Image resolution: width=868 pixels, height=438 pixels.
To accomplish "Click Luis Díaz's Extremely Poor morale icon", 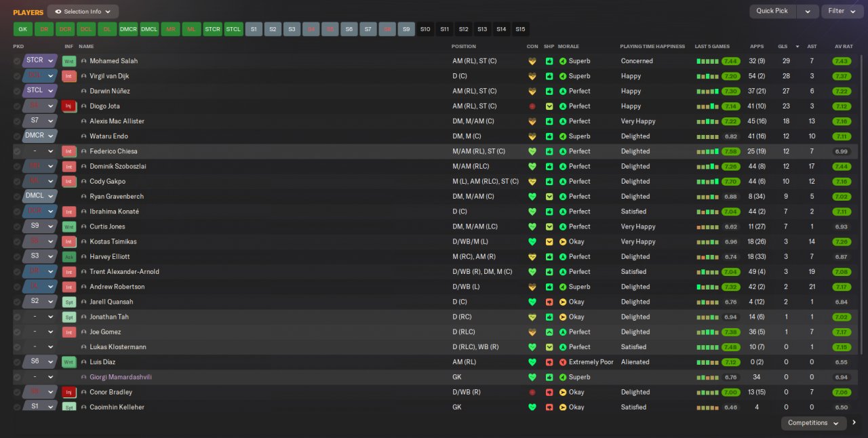I will [563, 362].
